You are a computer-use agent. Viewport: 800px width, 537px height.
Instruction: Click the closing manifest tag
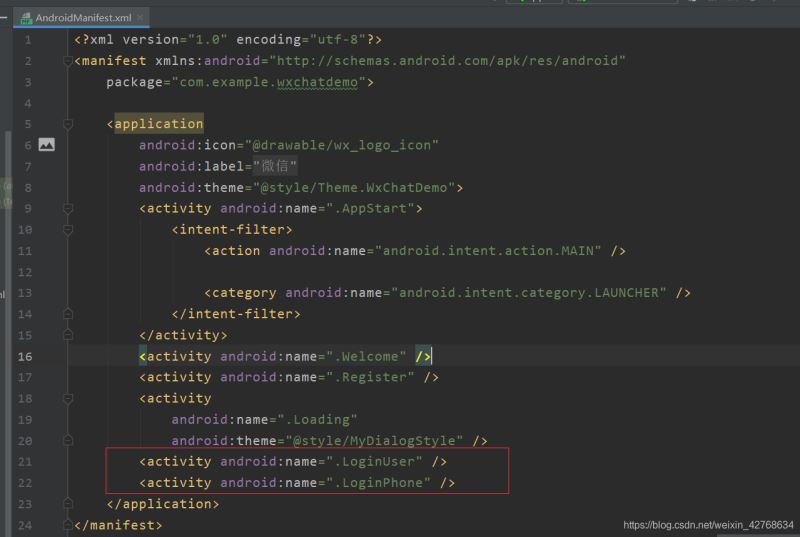click(118, 525)
